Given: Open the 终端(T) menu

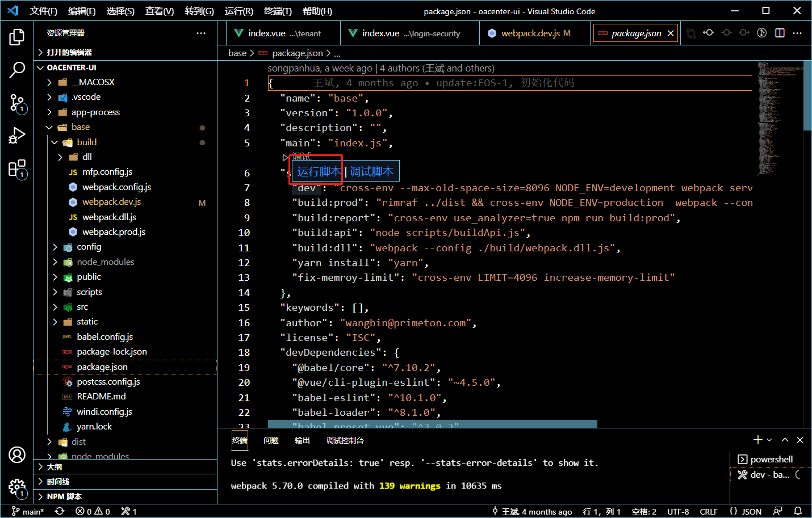Looking at the screenshot, I should 278,11.
